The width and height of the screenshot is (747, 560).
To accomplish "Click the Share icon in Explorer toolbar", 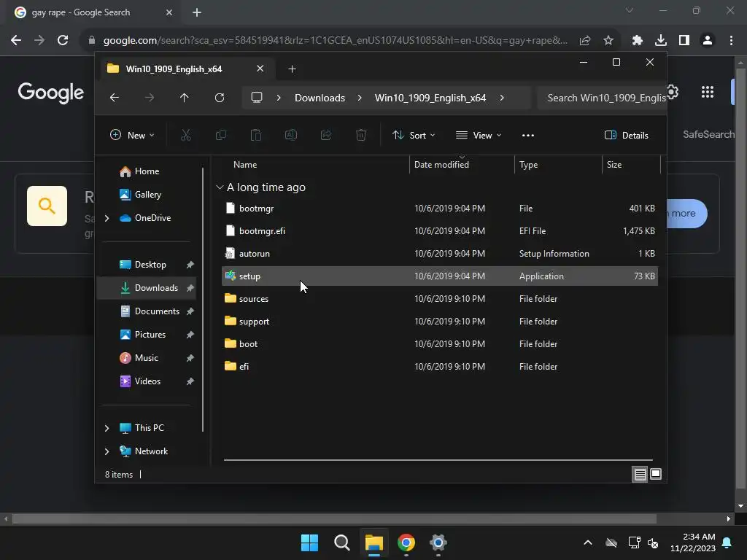I will (x=326, y=135).
